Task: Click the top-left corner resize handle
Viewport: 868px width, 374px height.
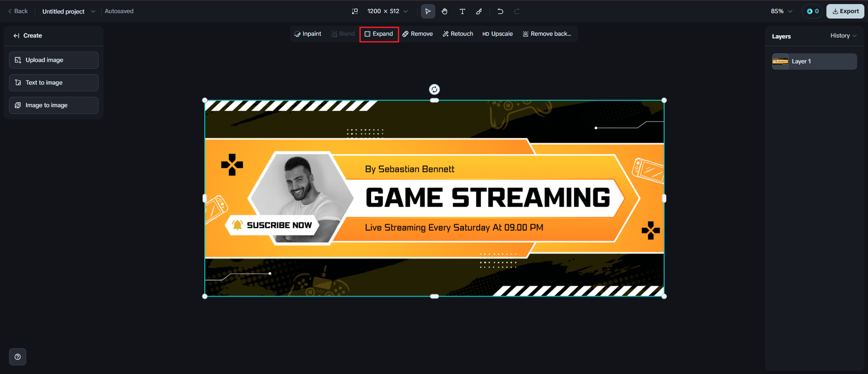Action: pyautogui.click(x=205, y=100)
